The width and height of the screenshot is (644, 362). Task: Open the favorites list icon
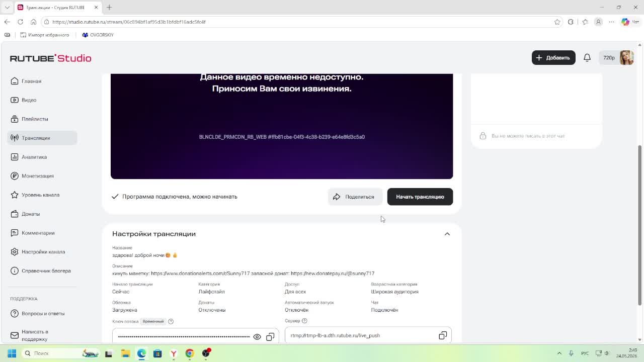585,22
